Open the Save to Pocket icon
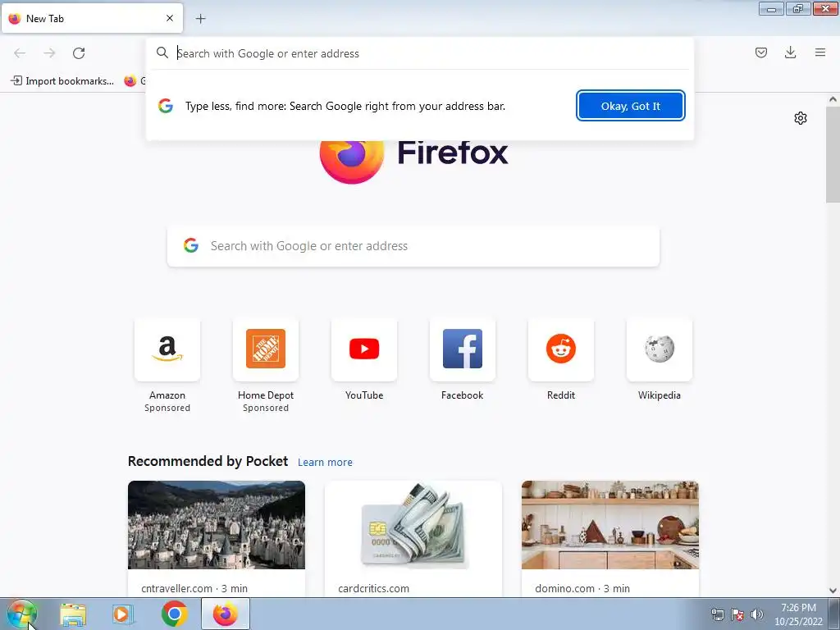 tap(760, 52)
